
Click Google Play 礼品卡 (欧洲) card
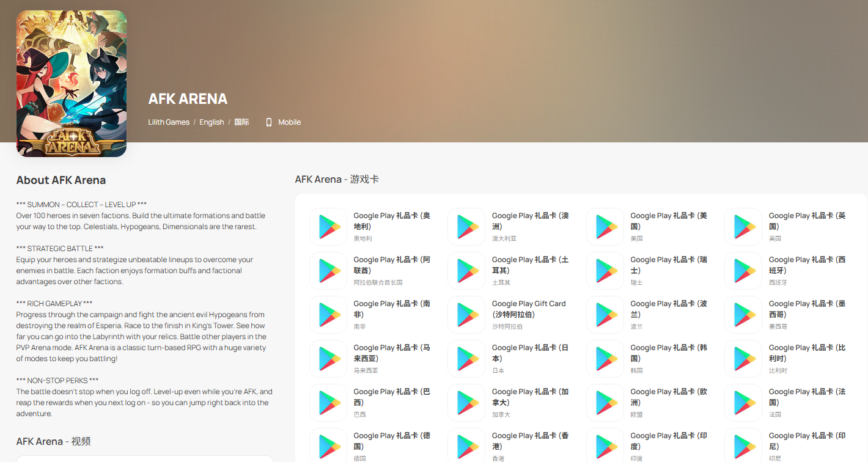(669, 397)
